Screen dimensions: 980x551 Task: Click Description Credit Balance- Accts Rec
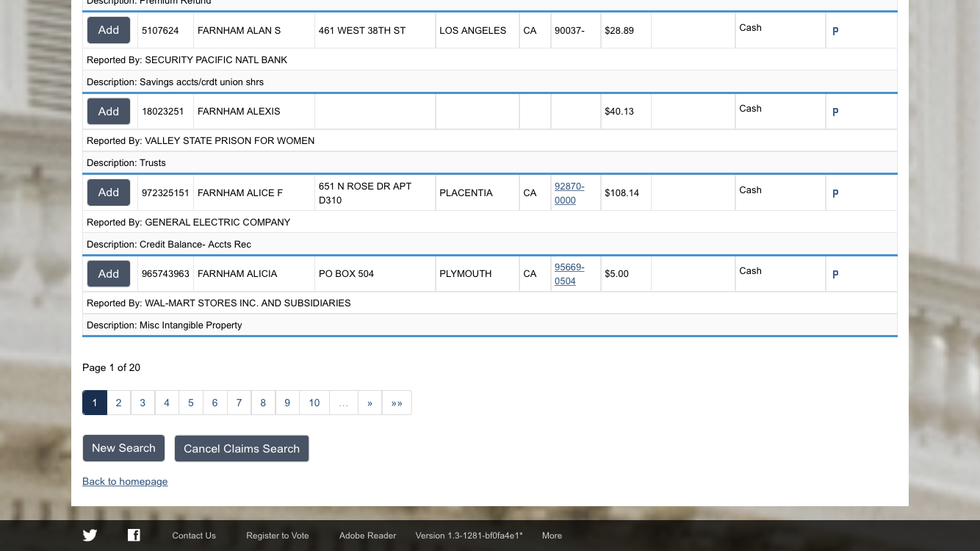tap(195, 244)
